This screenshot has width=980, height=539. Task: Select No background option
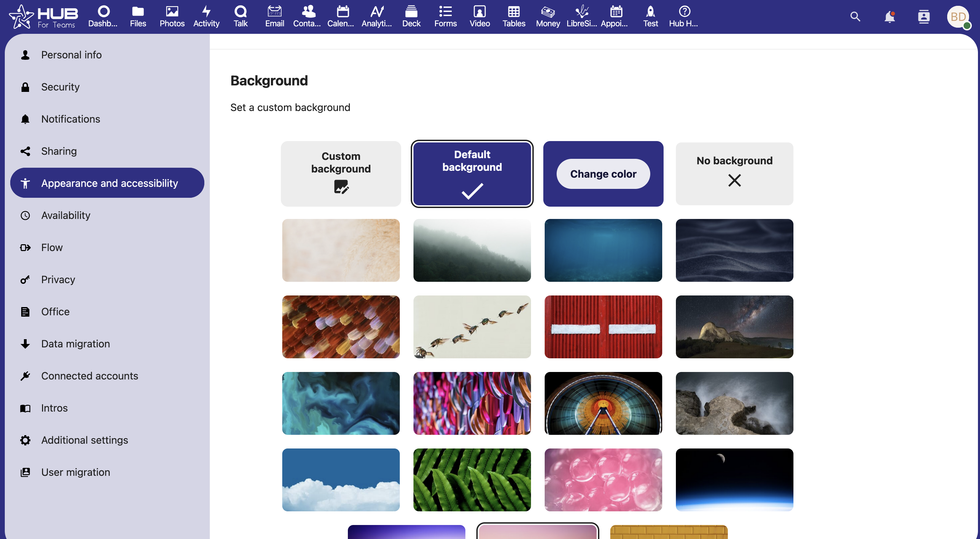coord(734,174)
